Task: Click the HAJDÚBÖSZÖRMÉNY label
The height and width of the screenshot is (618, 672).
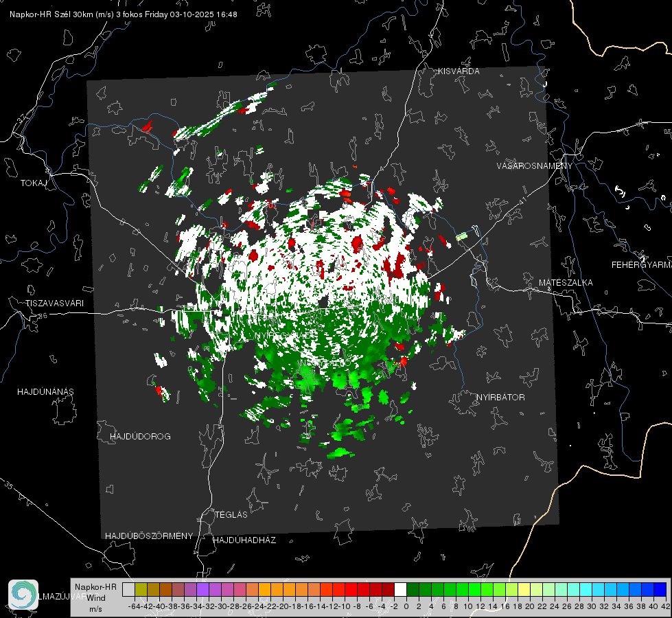Action: [x=149, y=536]
